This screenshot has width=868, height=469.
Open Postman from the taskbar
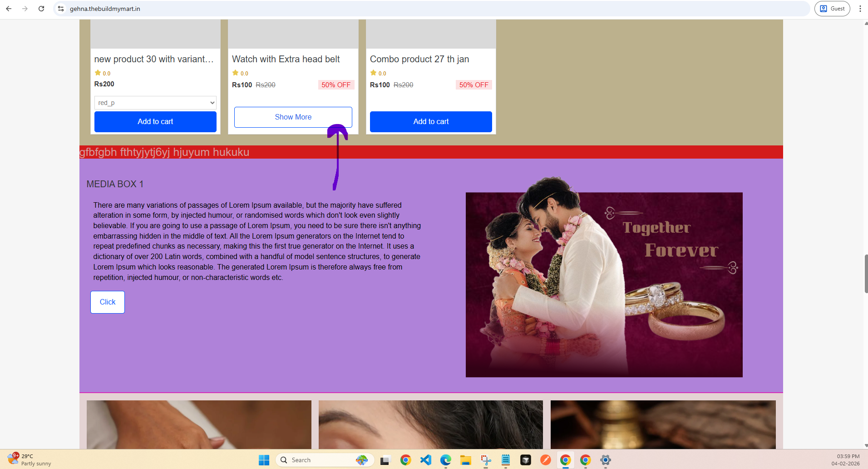[546, 460]
